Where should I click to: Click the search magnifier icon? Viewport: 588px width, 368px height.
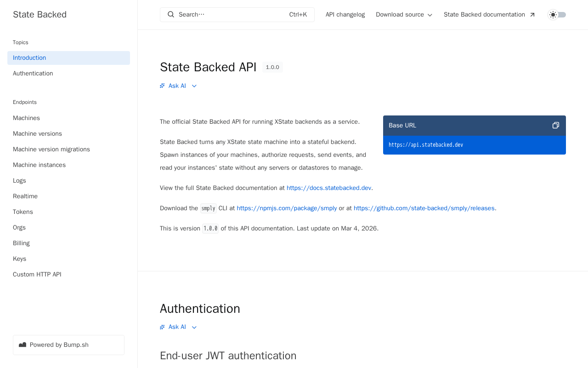click(x=171, y=14)
